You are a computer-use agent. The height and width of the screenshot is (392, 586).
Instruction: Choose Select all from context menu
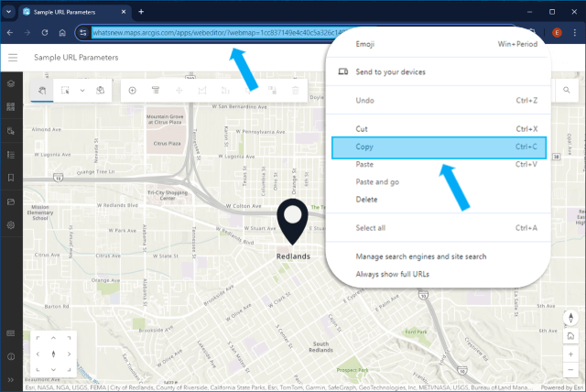point(439,228)
